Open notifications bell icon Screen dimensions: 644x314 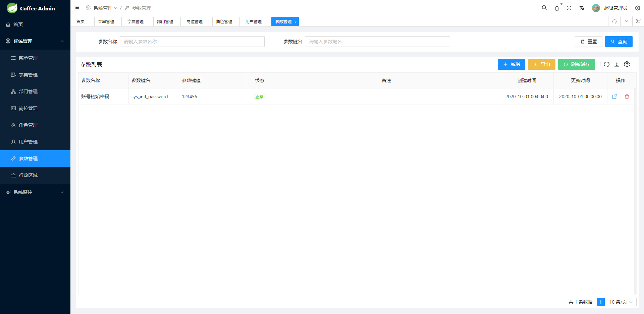pos(557,8)
